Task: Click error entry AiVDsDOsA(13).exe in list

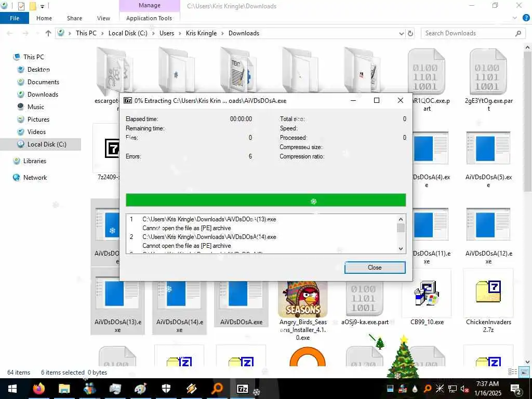Action: click(209, 219)
